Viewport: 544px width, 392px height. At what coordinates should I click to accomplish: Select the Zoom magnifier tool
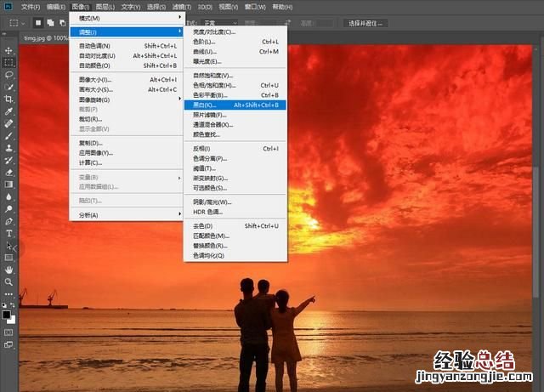click(9, 281)
